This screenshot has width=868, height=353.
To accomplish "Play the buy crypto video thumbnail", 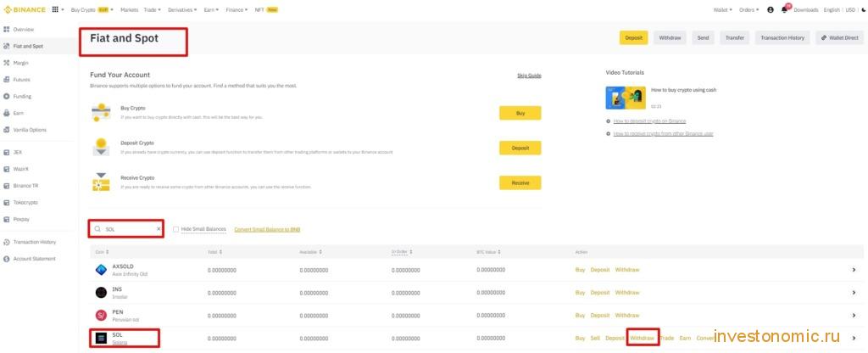I will point(626,98).
